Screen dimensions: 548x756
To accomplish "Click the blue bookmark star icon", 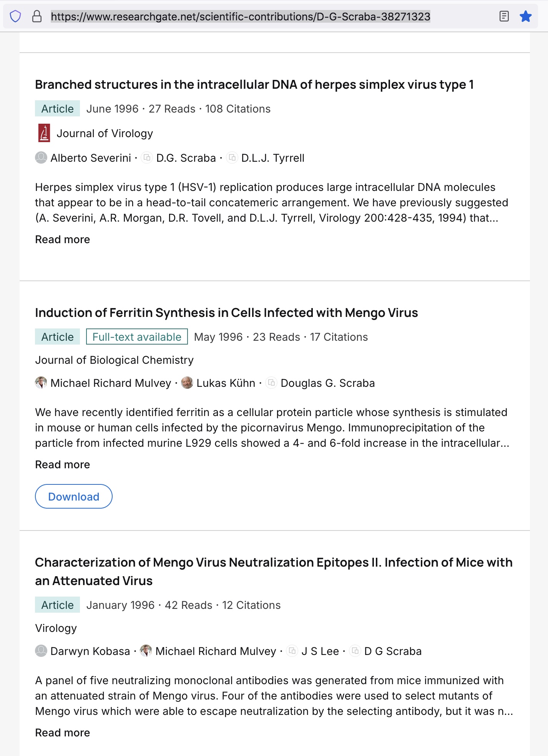I will 525,17.
